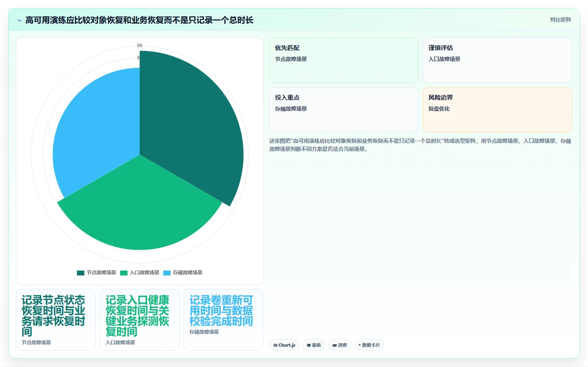
Task: Click 节点故障场景 text in 优先匹配 card
Action: tap(291, 59)
